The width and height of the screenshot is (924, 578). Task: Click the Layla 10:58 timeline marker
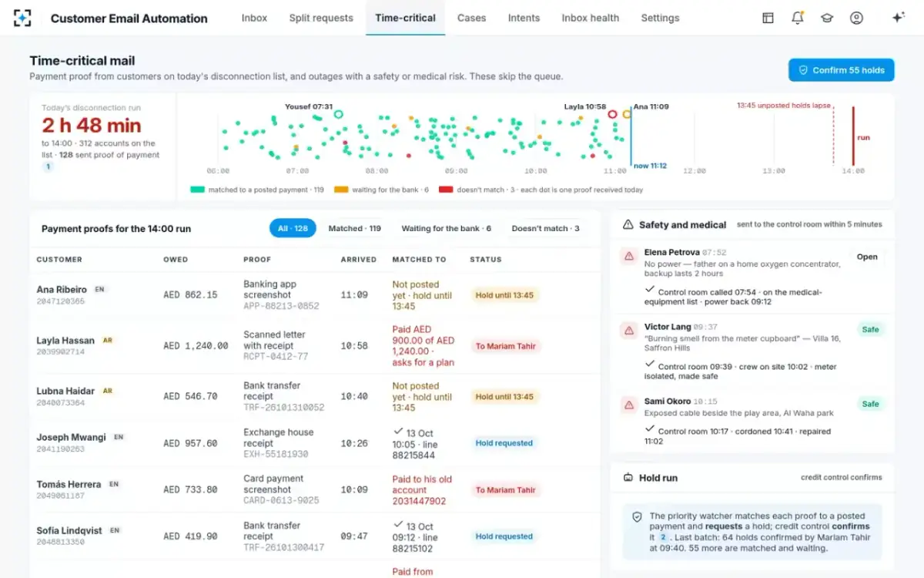pos(612,114)
